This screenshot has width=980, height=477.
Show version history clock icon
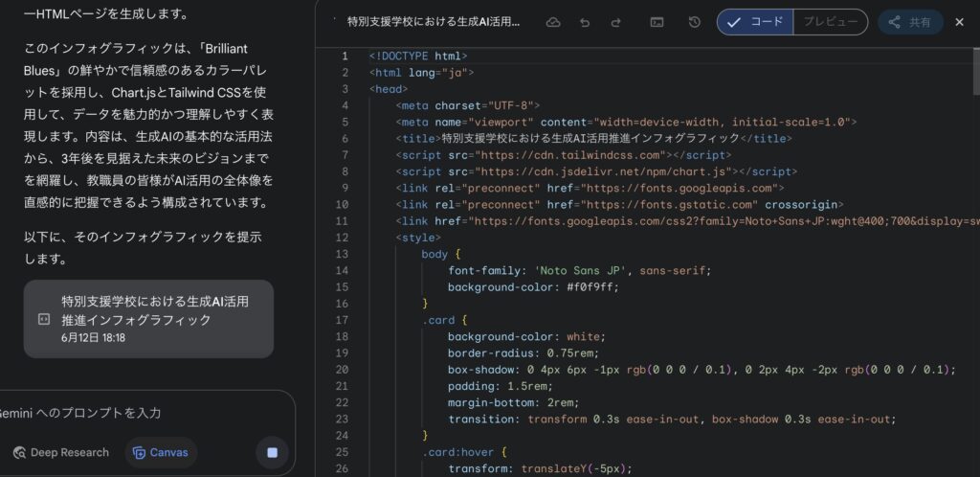[695, 22]
